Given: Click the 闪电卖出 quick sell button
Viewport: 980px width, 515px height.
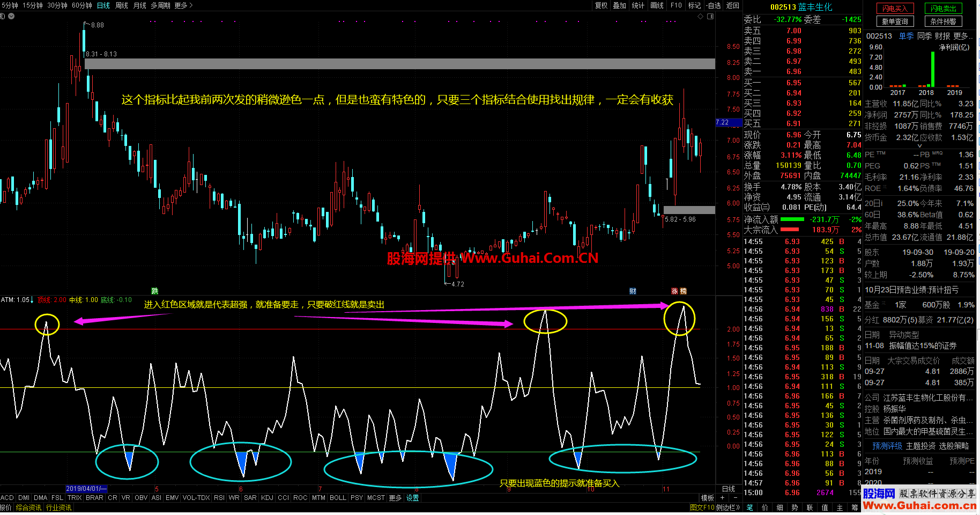Looking at the screenshot, I should pos(944,9).
